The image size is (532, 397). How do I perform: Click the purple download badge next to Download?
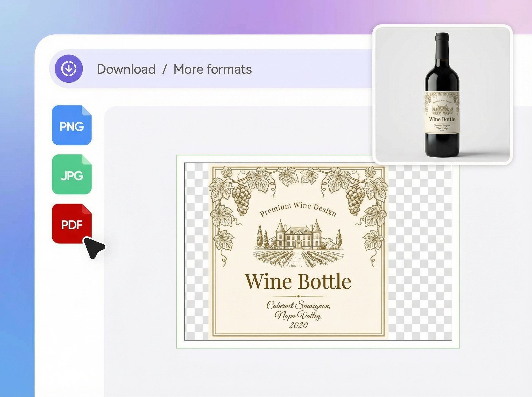68,69
